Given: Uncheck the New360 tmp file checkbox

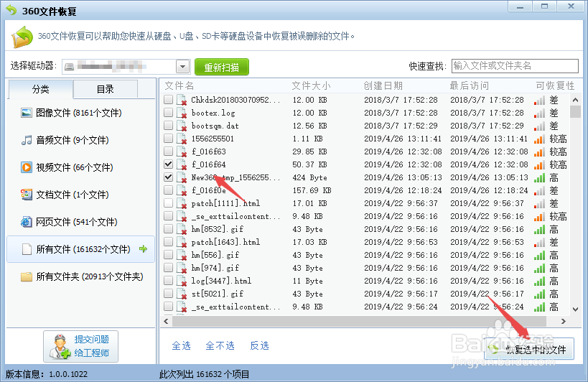Looking at the screenshot, I should [x=169, y=177].
